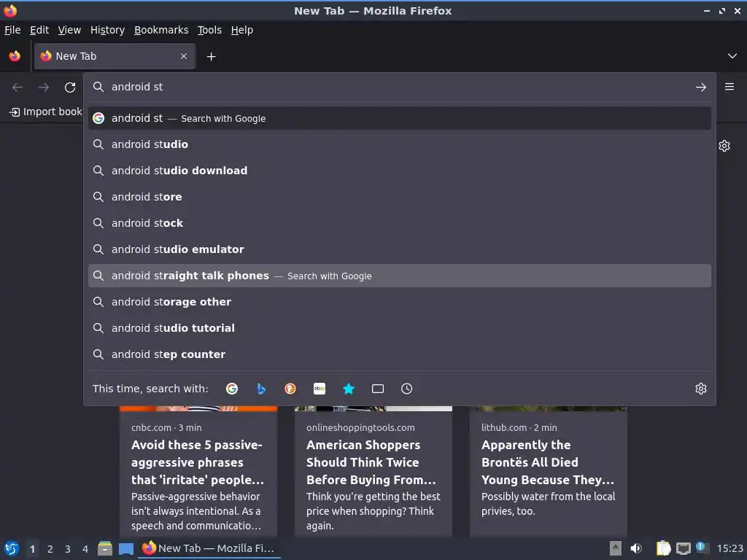Viewport: 747px width, 560px height.
Task: Click the address bar text field
Action: 399,87
